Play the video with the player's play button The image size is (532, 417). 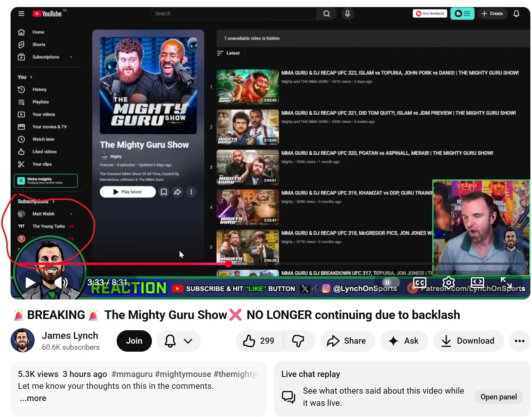[x=30, y=282]
